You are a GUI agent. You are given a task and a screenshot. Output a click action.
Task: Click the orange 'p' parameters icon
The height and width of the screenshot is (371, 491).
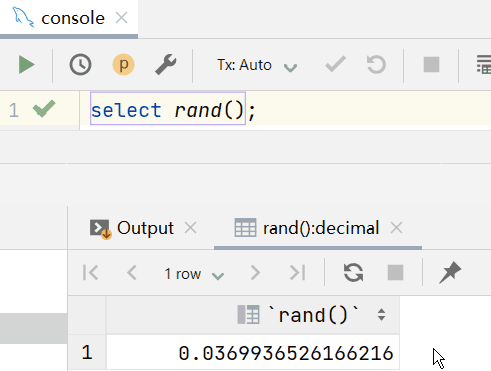(x=123, y=64)
